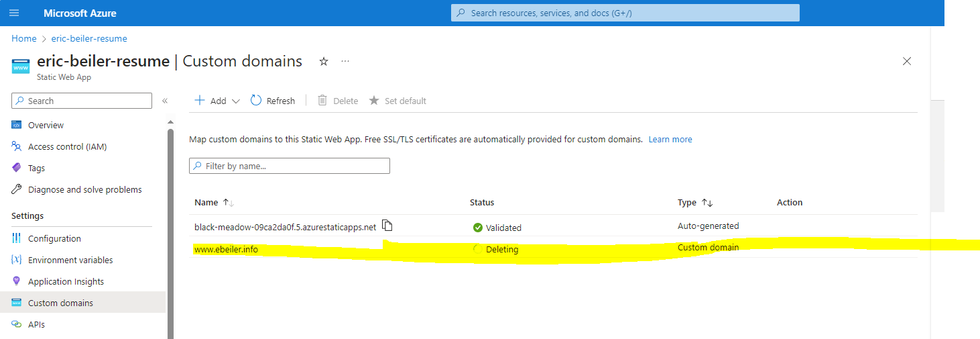Click the Custom domains www sidebar icon

point(17,303)
